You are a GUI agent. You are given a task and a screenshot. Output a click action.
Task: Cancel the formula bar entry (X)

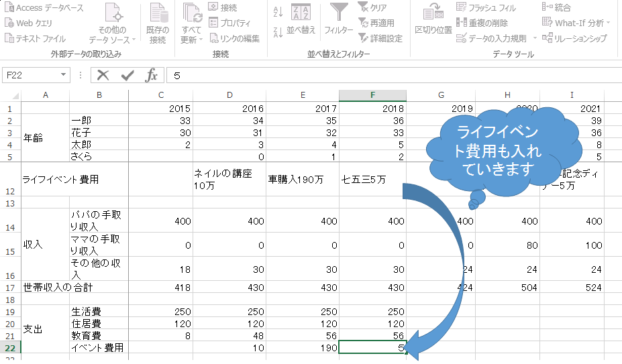pos(103,75)
